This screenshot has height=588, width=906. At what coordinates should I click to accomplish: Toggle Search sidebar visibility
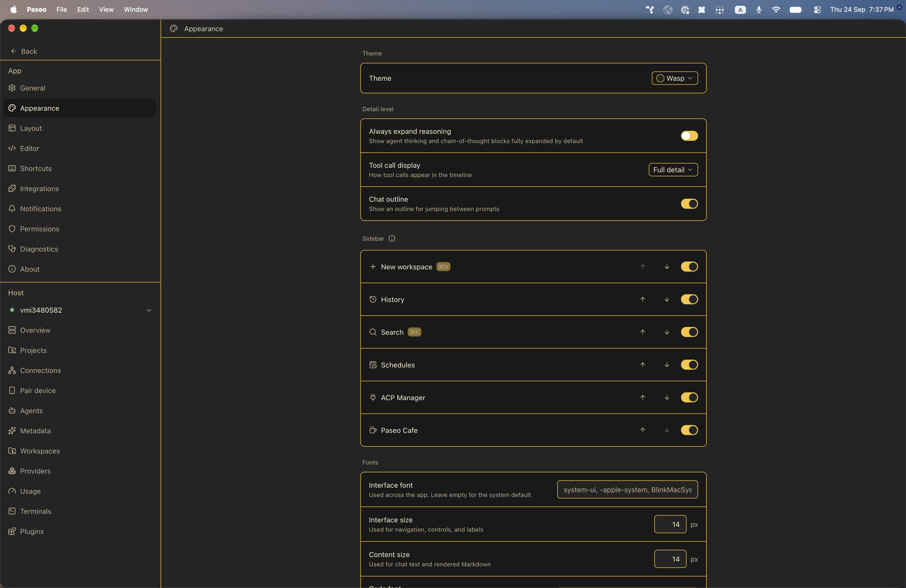pyautogui.click(x=689, y=332)
